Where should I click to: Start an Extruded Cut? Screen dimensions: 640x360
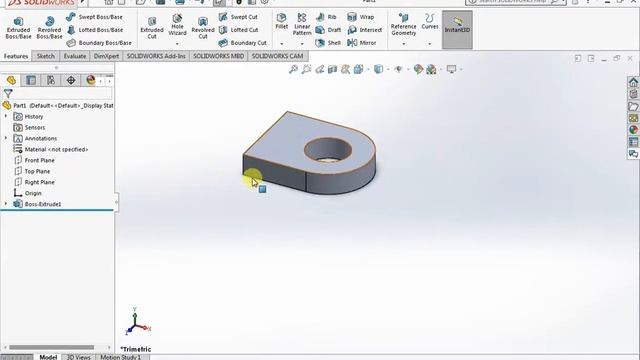pos(152,28)
